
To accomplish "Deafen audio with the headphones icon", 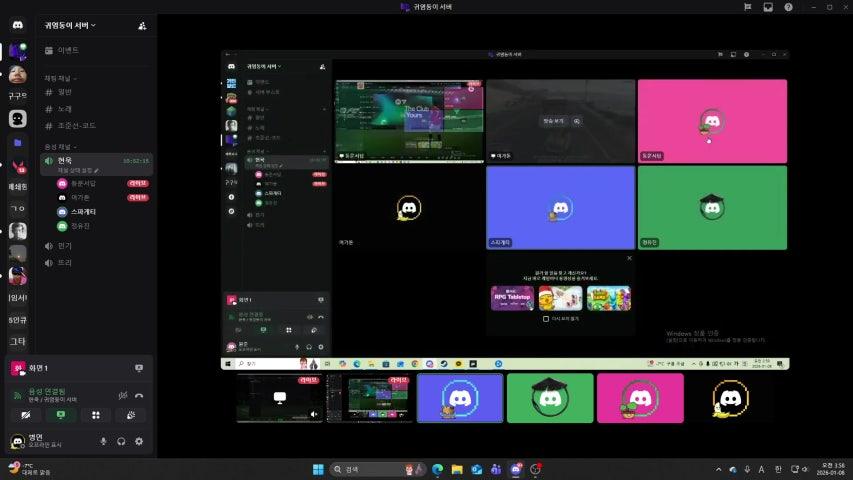I will point(121,441).
